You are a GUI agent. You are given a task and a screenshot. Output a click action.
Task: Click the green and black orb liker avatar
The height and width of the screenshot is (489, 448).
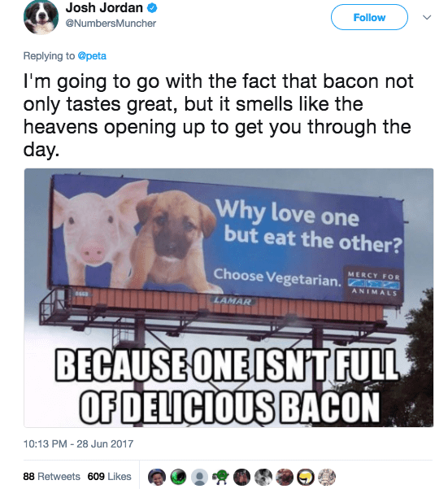(x=178, y=477)
